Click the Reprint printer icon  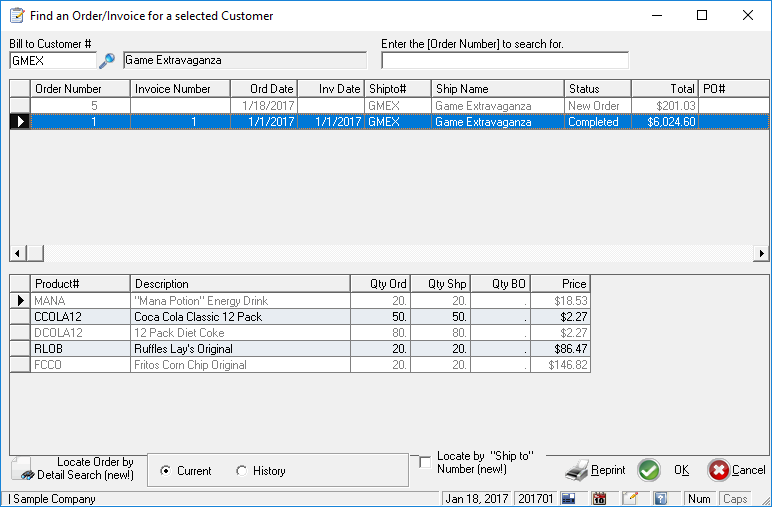tap(577, 470)
